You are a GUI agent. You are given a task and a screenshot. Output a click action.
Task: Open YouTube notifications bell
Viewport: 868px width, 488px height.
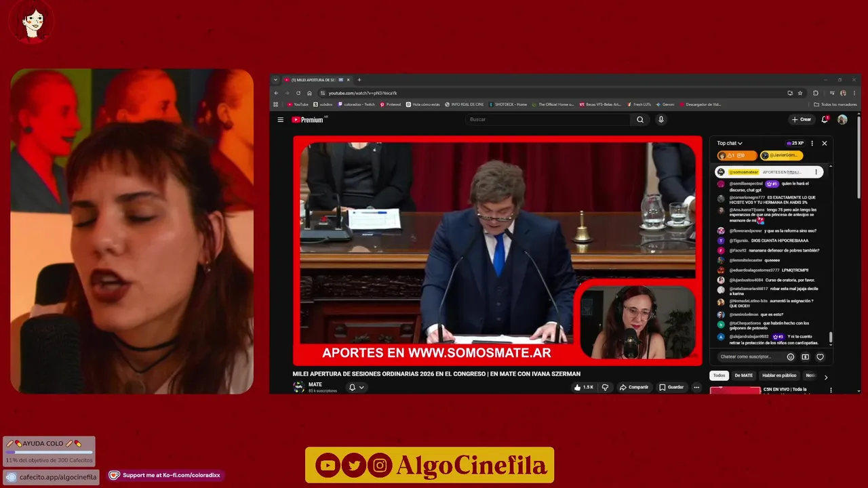coord(825,119)
